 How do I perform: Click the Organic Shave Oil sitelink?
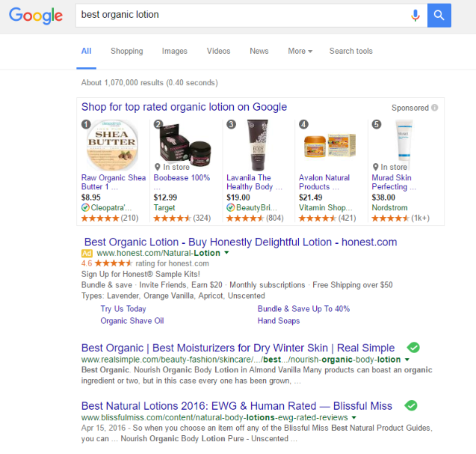coord(132,321)
